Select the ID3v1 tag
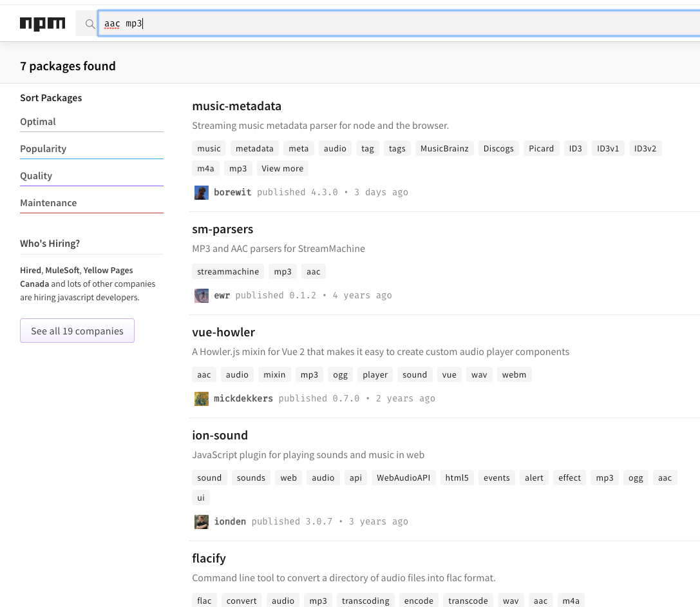This screenshot has width=700, height=607. 608,148
